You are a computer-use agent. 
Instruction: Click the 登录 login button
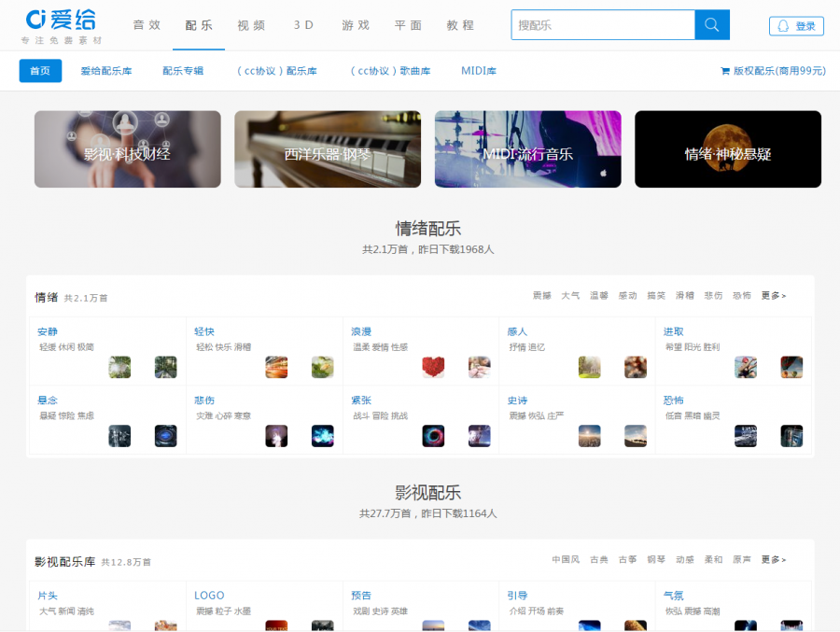click(x=797, y=26)
